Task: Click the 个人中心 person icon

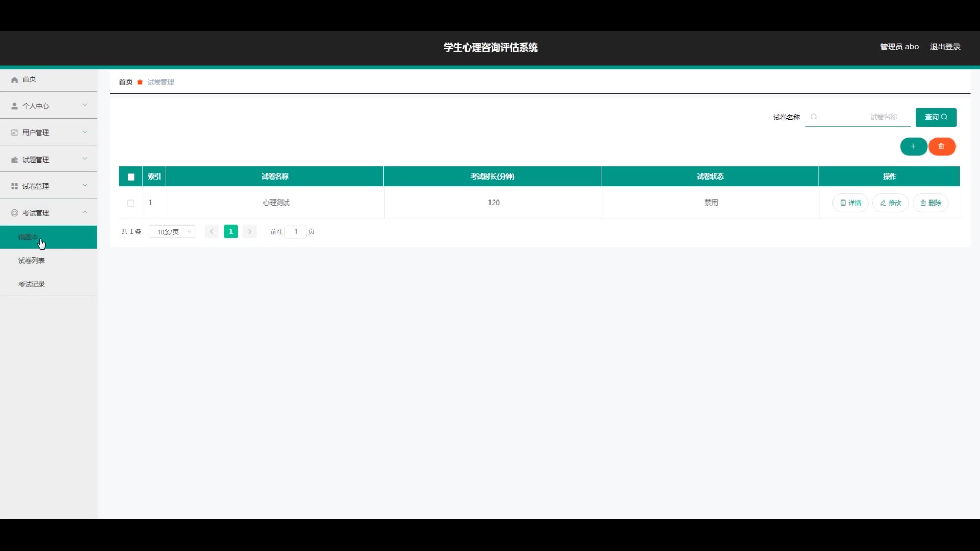Action: pyautogui.click(x=14, y=106)
